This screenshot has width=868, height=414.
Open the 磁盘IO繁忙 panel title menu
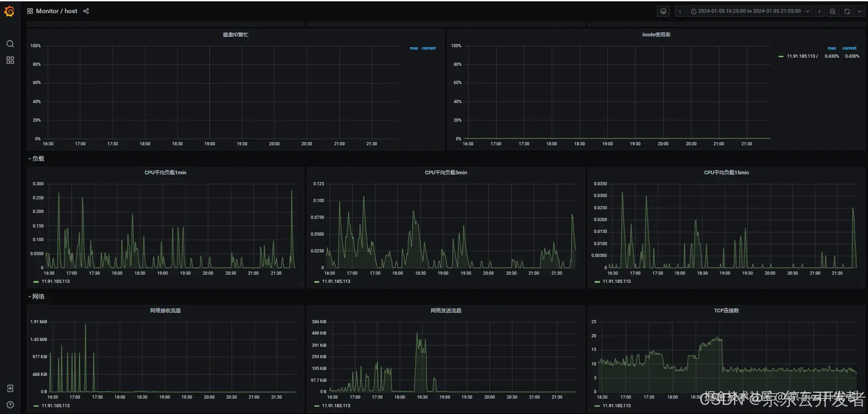click(x=235, y=34)
